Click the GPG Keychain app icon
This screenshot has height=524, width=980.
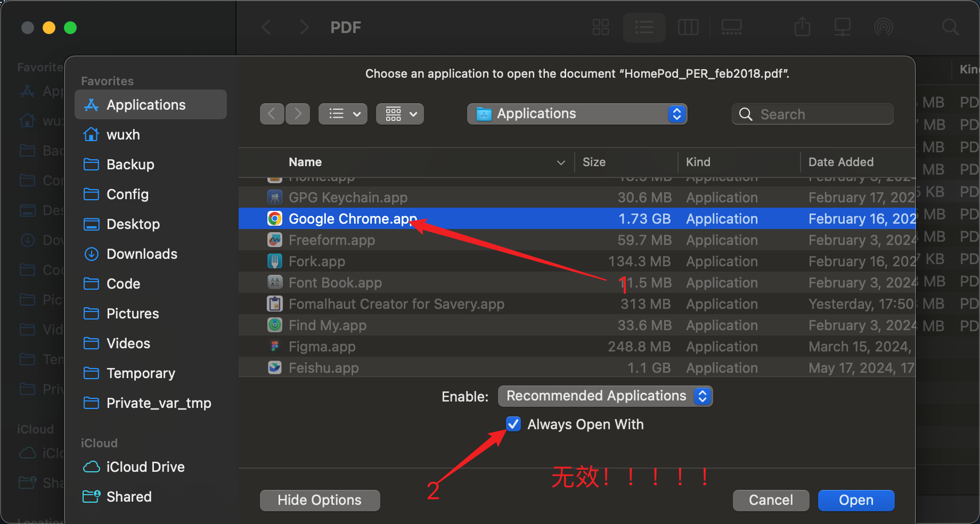tap(275, 198)
